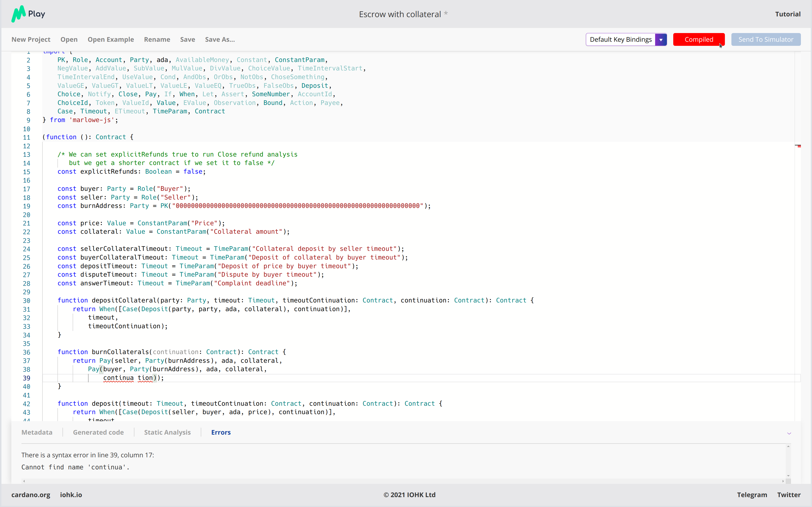Switch to the Generated code tab
Image resolution: width=812 pixels, height=507 pixels.
[98, 432]
